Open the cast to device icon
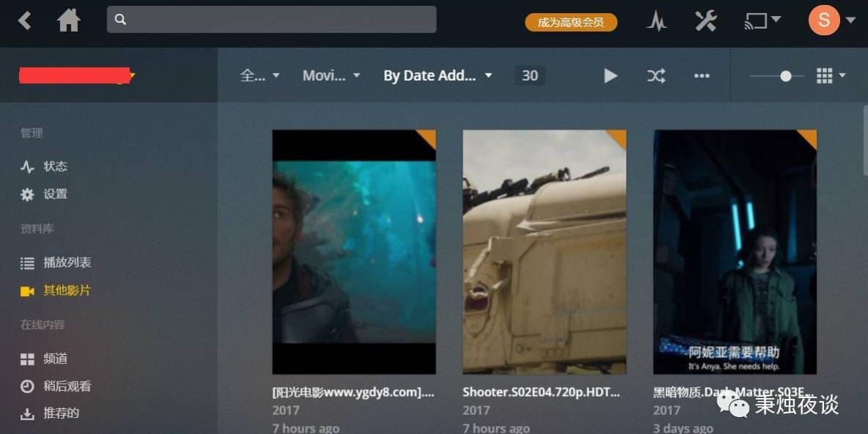Image resolution: width=868 pixels, height=434 pixels. click(x=762, y=21)
